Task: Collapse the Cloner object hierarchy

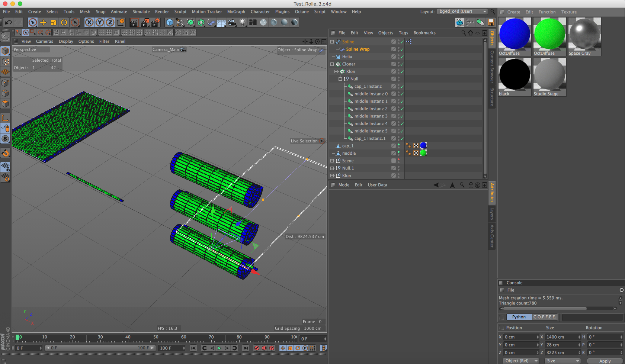Action: pyautogui.click(x=332, y=64)
